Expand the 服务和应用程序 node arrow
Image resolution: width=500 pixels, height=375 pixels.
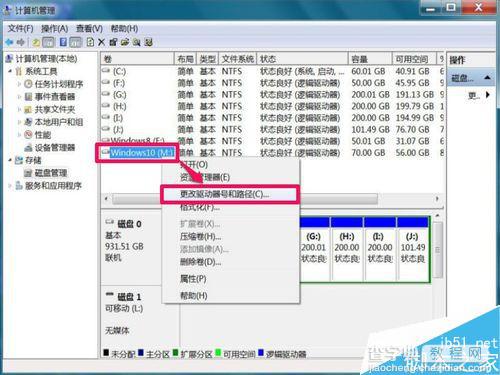click(x=10, y=186)
